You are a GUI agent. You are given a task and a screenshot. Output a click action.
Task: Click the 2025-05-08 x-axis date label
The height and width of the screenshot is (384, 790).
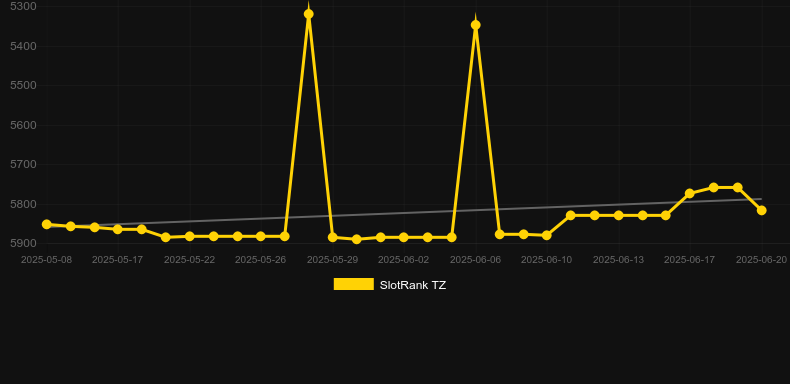coord(46,260)
